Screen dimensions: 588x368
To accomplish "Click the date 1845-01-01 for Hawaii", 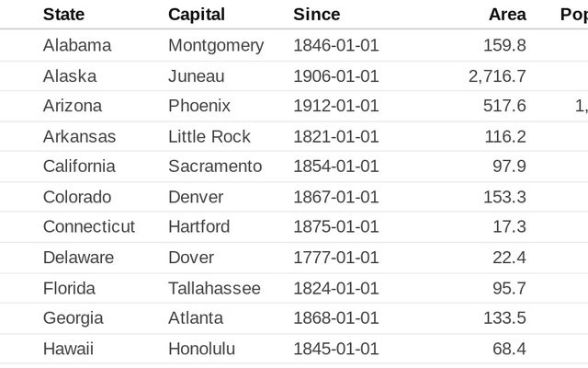I will coord(335,349).
